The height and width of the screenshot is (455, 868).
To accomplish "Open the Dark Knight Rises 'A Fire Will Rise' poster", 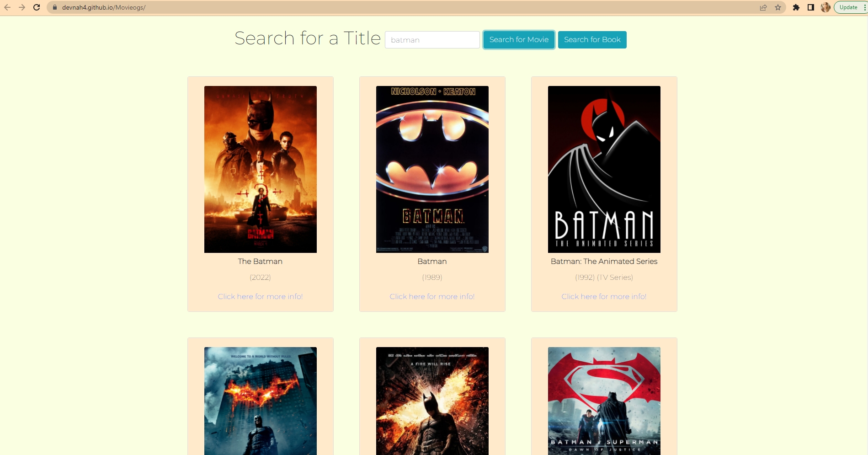I will tap(432, 401).
